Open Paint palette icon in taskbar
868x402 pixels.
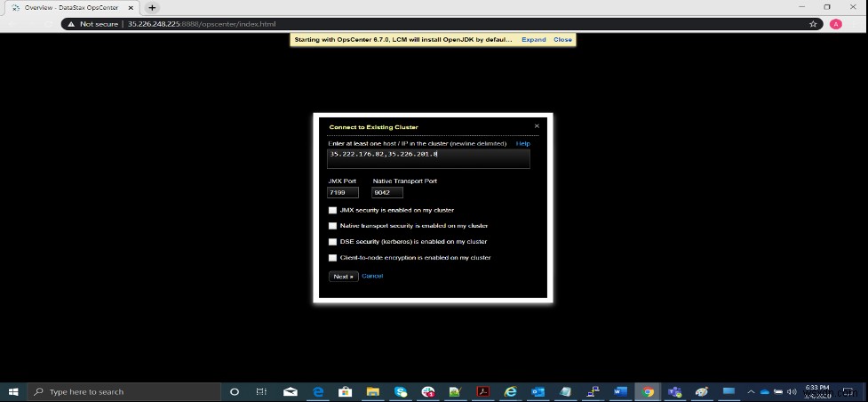tap(702, 391)
